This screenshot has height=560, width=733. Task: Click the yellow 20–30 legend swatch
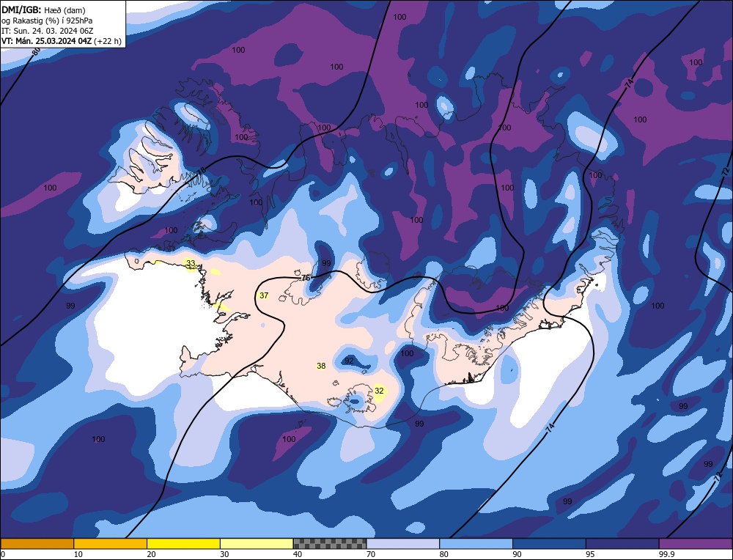(x=183, y=543)
